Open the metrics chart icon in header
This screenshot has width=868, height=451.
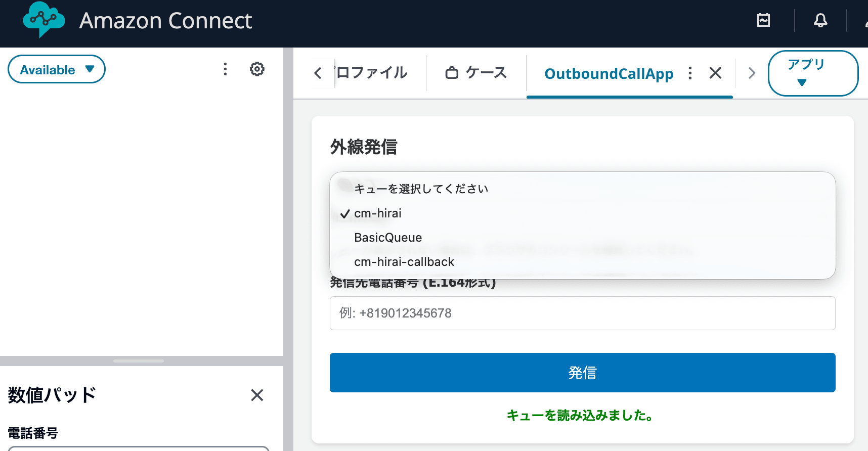pos(763,20)
